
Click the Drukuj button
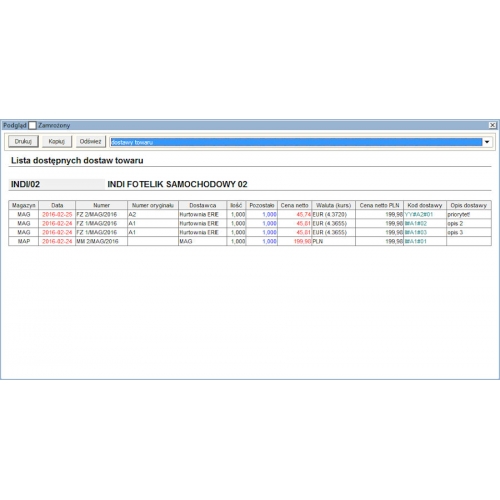tap(23, 141)
